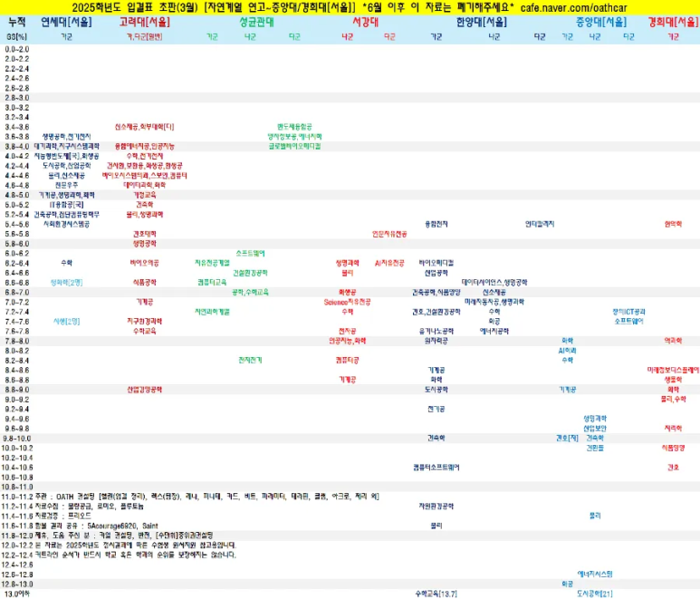This screenshot has height=599, width=700.
Task: Select the 'Science자유전공' cell
Action: coord(348,302)
